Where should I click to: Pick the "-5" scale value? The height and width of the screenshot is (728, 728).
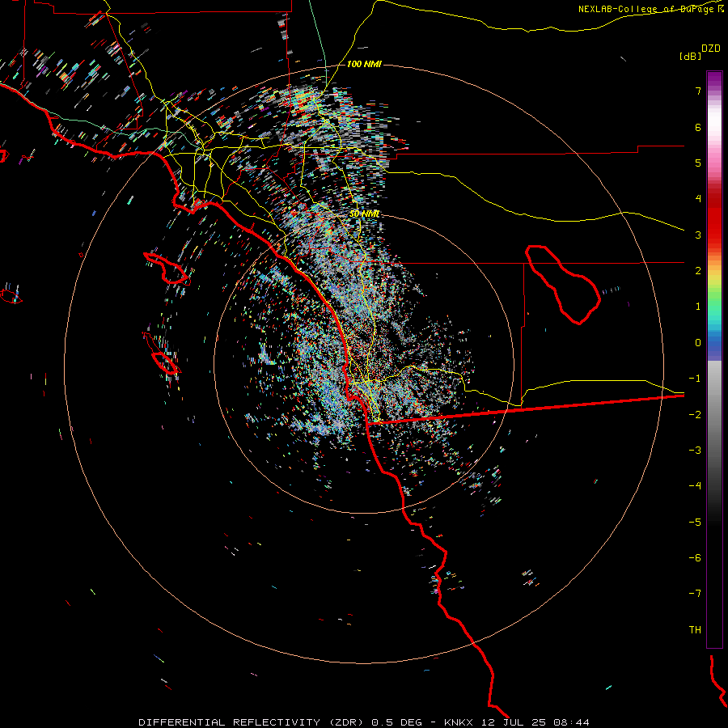pos(695,523)
